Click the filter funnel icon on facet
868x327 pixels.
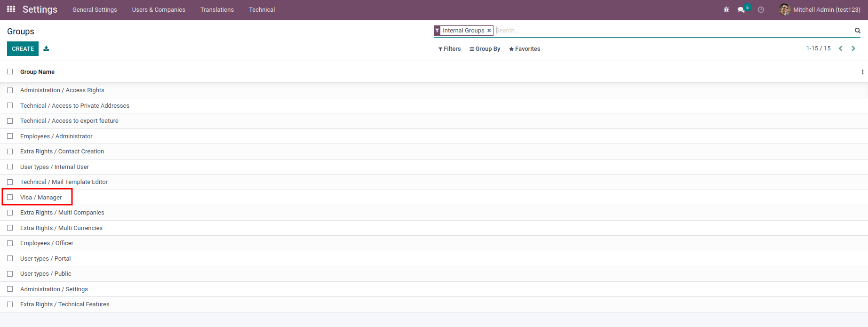point(437,31)
